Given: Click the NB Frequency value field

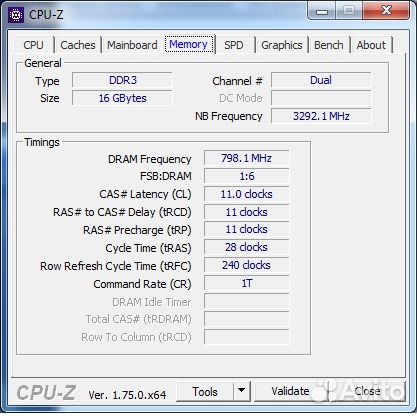Looking at the screenshot, I should click(321, 116).
